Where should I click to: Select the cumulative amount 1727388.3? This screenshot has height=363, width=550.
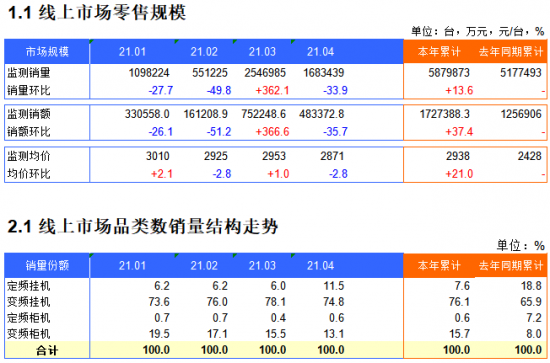(x=445, y=114)
